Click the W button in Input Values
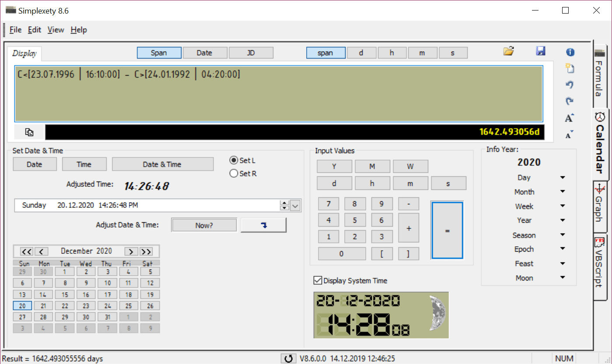612x364 pixels. tap(410, 167)
